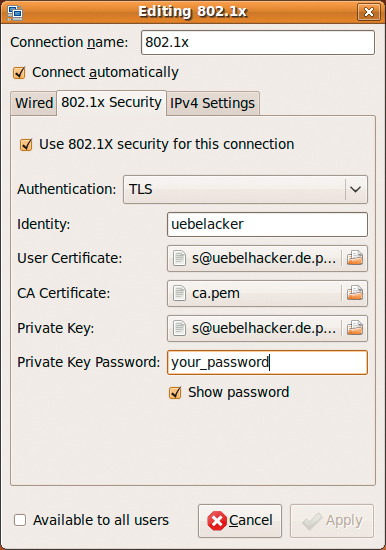This screenshot has width=386, height=550.
Task: Disable Use 802.1X security for this connection
Action: pos(26,145)
